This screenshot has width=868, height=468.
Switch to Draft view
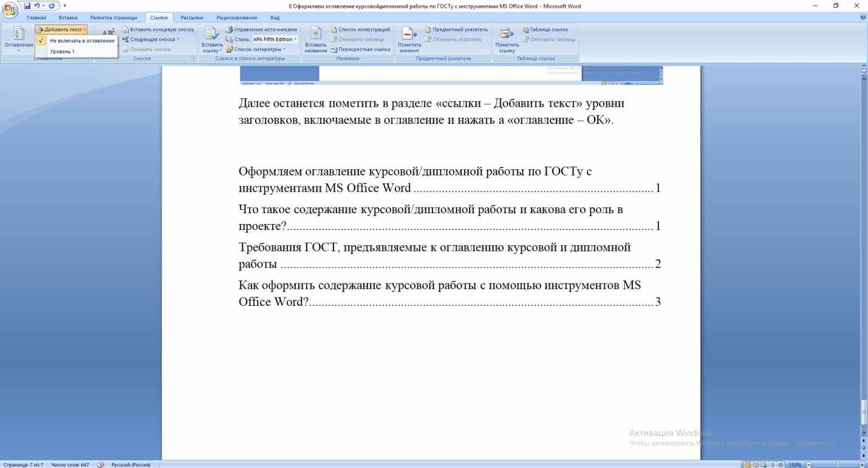click(781, 464)
